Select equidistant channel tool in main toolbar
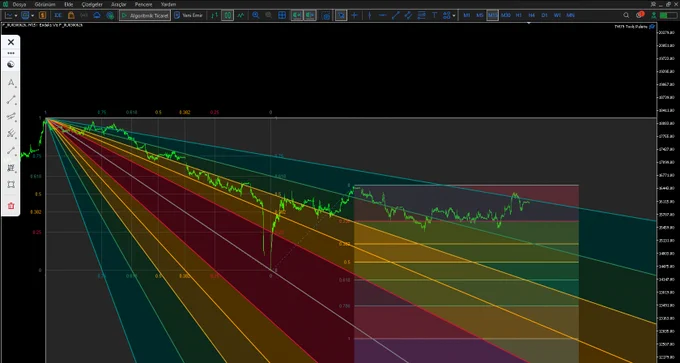The height and width of the screenshot is (363, 680). tap(408, 15)
